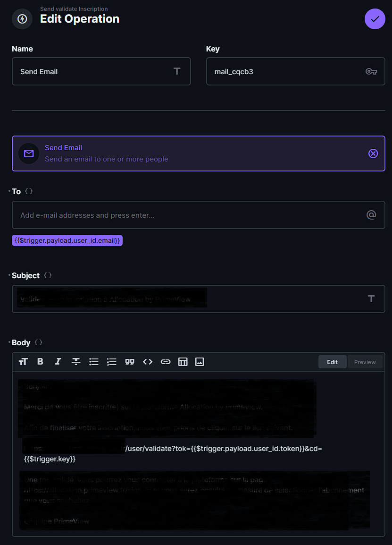This screenshot has width=392, height=545.
Task: Toggle strikethrough in the body editor
Action: pos(76,362)
